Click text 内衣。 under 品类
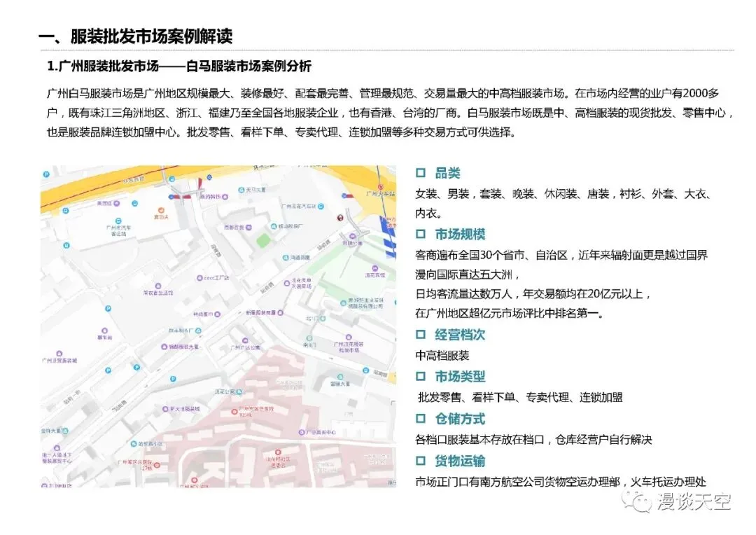Viewport: 756px width, 535px height. 428,213
